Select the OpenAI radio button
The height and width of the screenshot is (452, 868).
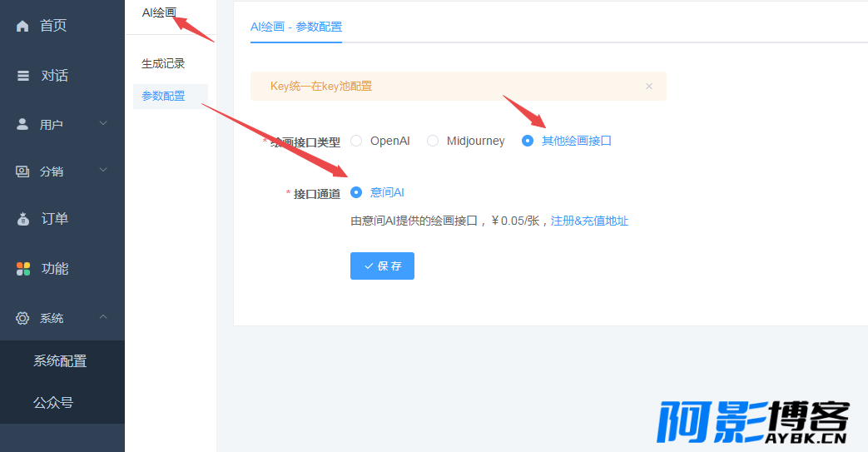point(356,141)
